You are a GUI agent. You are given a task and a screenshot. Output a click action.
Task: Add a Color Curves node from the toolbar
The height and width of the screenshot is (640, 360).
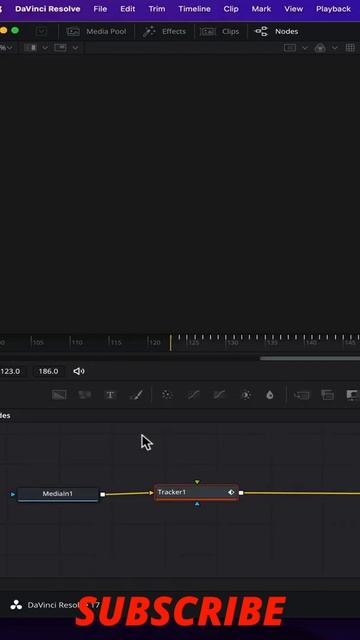click(x=193, y=395)
